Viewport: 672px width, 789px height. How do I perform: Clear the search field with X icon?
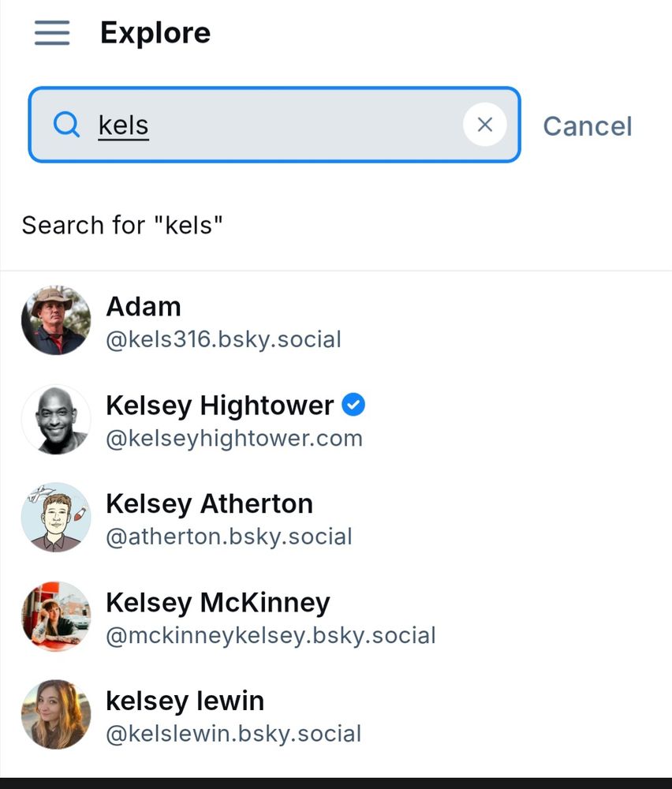coord(484,125)
